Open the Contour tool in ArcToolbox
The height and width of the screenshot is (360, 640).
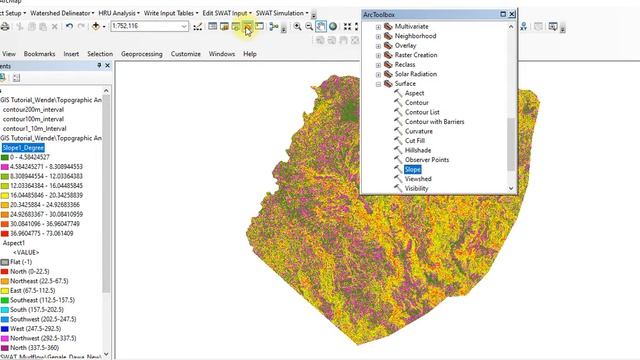click(x=417, y=102)
